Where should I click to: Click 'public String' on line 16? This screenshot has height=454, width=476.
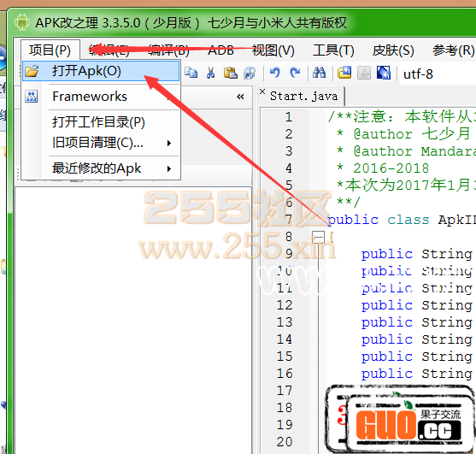(x=417, y=374)
